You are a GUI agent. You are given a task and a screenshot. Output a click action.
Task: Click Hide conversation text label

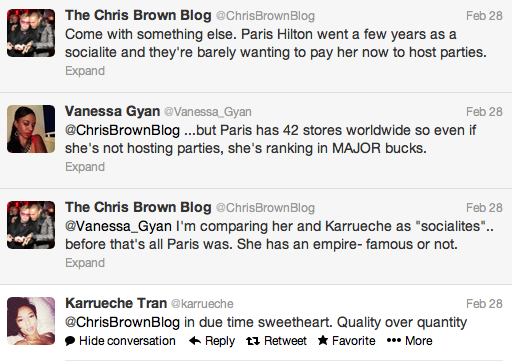pos(127,341)
